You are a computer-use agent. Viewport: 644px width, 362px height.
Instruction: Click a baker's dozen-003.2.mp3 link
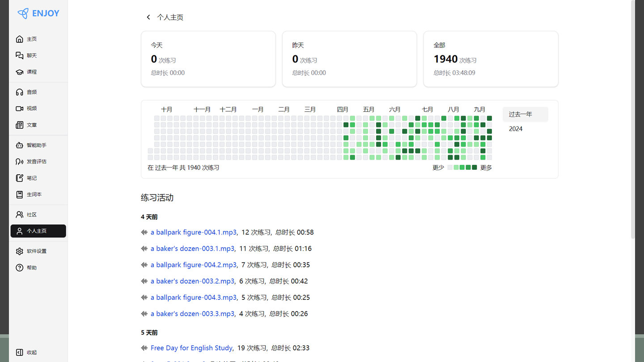point(192,281)
